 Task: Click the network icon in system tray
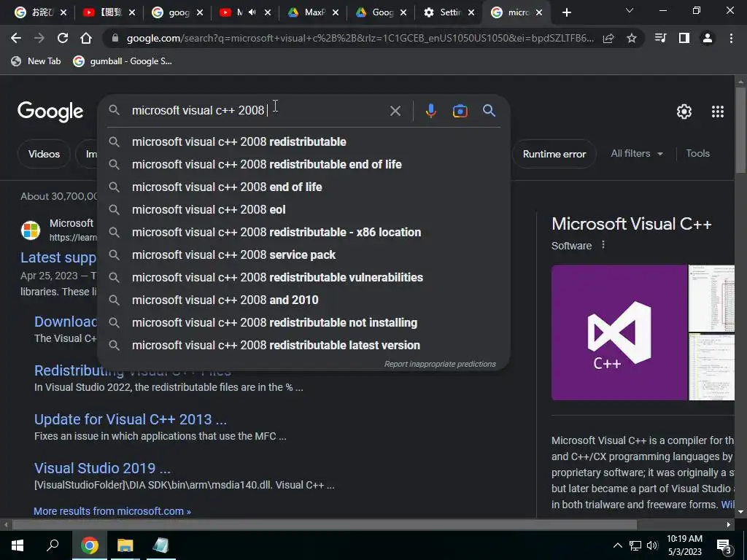(x=635, y=545)
